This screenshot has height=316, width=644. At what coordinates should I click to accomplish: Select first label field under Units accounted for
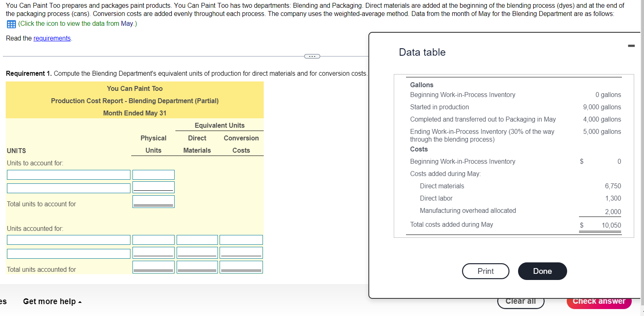pos(69,240)
